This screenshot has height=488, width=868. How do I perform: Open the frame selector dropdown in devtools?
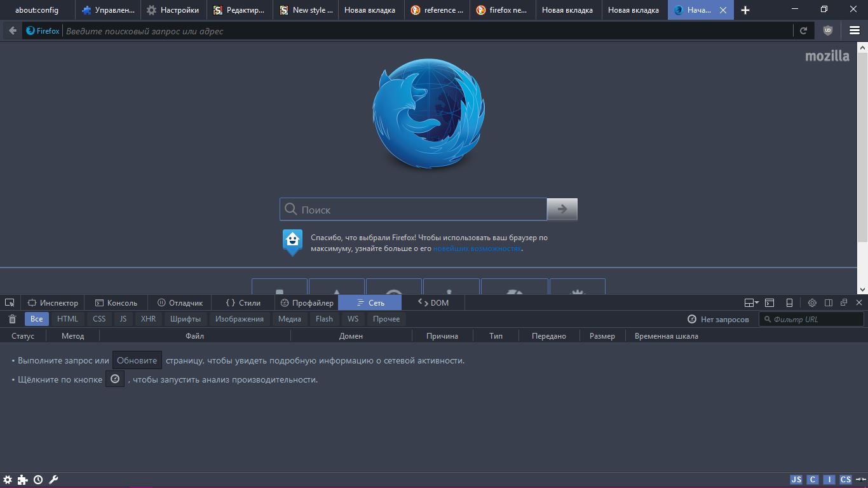click(x=752, y=303)
